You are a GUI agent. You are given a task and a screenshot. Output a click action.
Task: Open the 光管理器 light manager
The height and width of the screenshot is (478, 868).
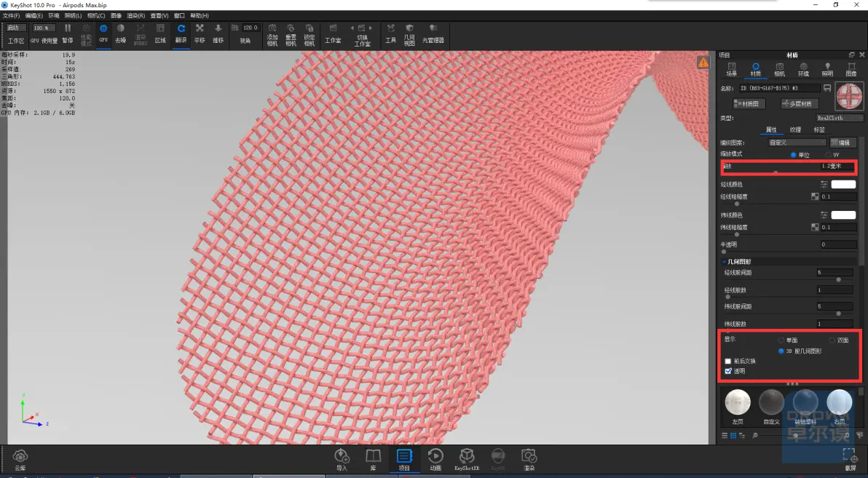click(x=433, y=33)
